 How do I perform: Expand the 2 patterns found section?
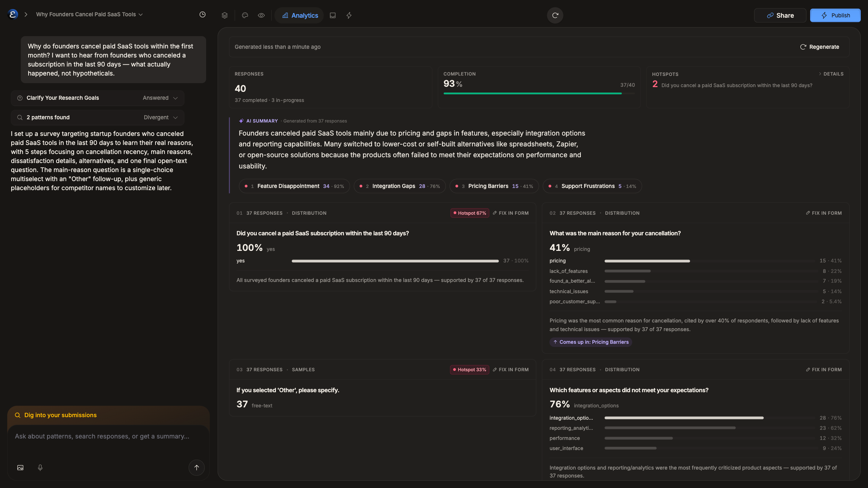point(98,117)
